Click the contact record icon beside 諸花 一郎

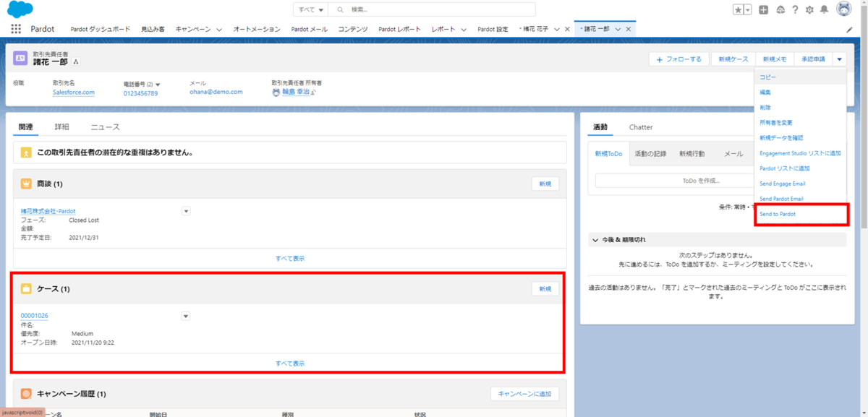point(20,59)
